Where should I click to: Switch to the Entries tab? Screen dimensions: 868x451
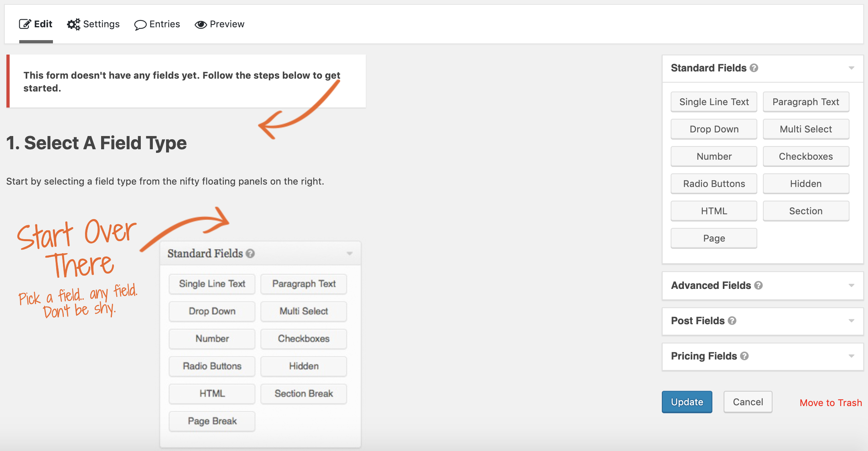[x=164, y=24]
